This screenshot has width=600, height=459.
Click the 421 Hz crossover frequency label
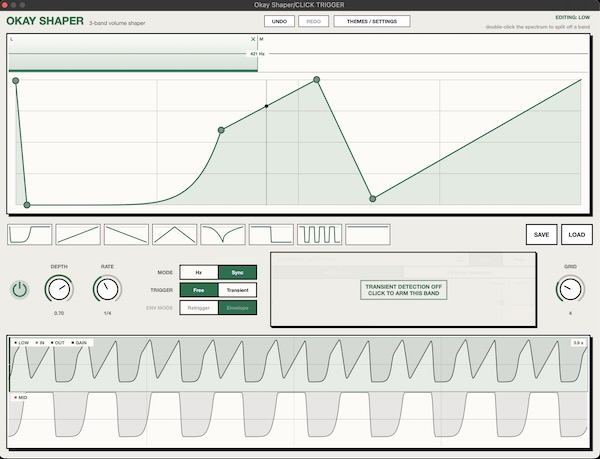(257, 54)
